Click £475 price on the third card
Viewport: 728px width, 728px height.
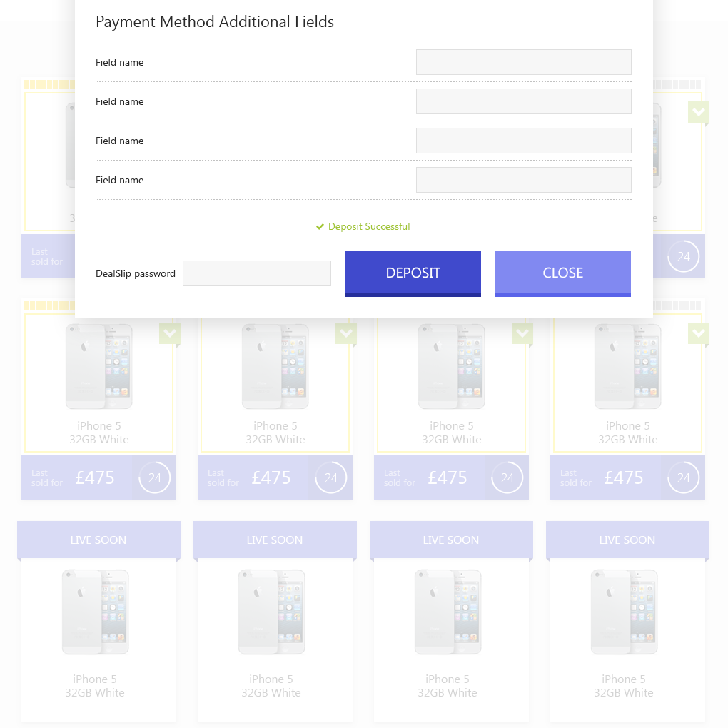point(447,477)
